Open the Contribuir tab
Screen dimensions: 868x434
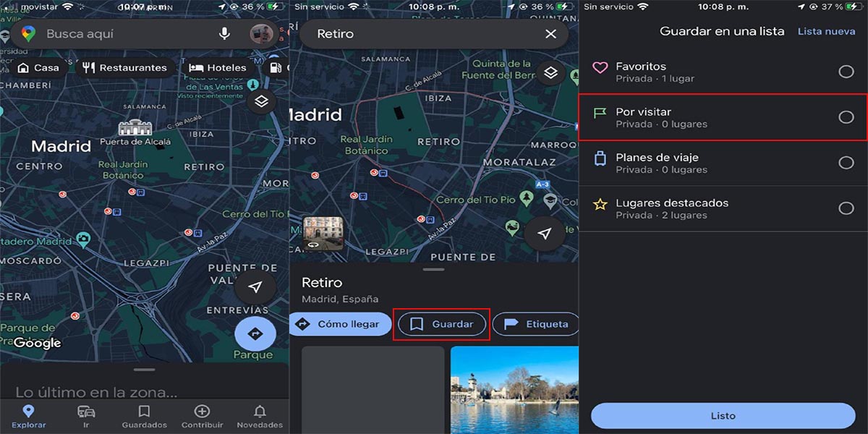(203, 417)
